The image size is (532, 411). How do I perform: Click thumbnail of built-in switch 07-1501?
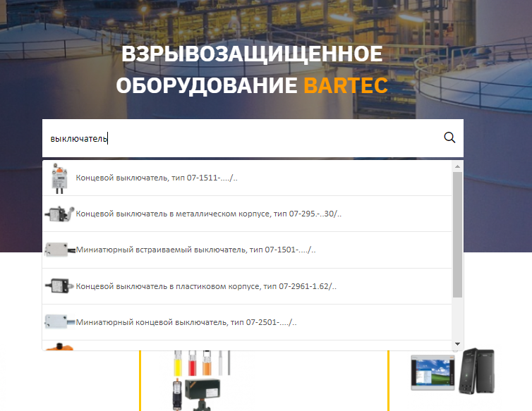[x=60, y=250]
